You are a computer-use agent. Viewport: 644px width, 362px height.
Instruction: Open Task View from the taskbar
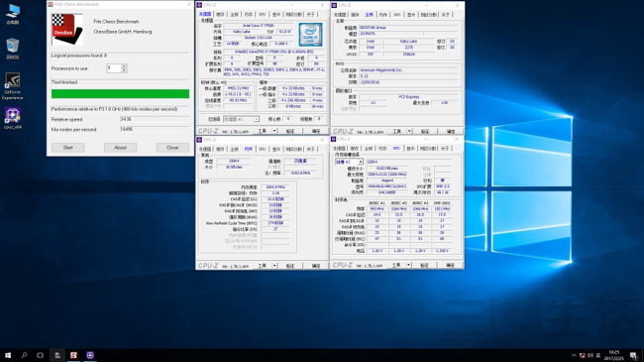click(x=40, y=355)
